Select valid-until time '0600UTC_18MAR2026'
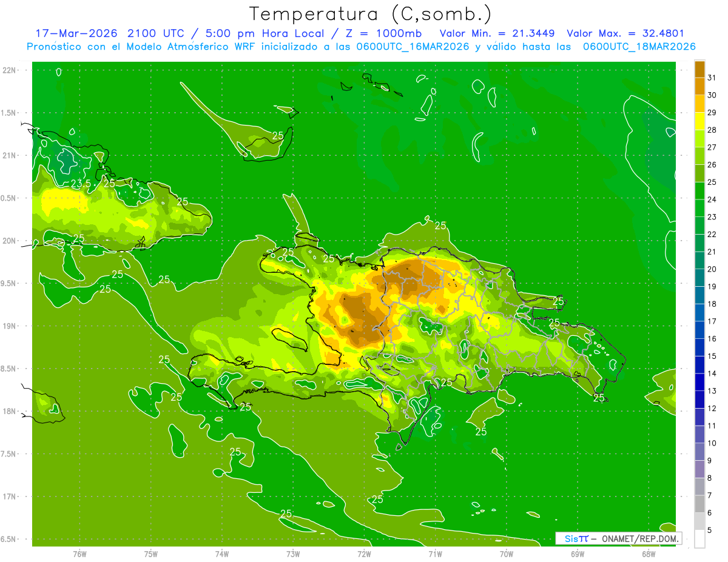Viewport: 728px width, 562px height. 639,47
